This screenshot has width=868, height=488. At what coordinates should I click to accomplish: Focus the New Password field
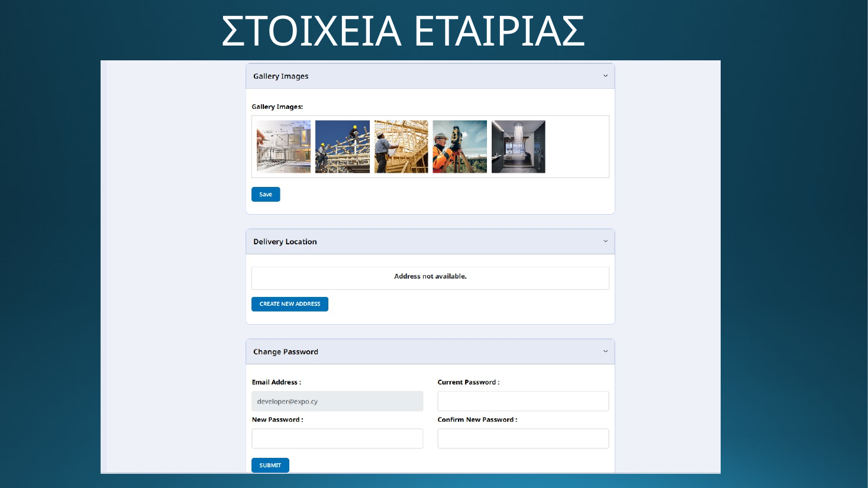(x=337, y=439)
